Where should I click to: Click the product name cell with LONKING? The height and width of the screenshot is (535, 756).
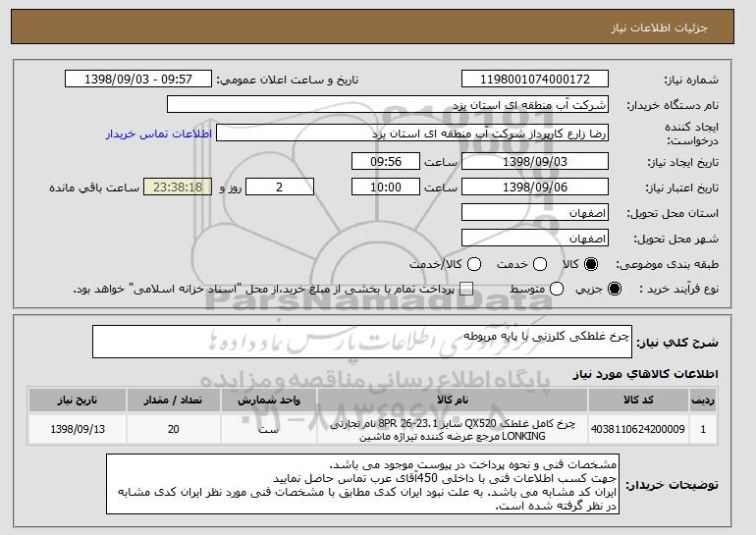pos(453,430)
